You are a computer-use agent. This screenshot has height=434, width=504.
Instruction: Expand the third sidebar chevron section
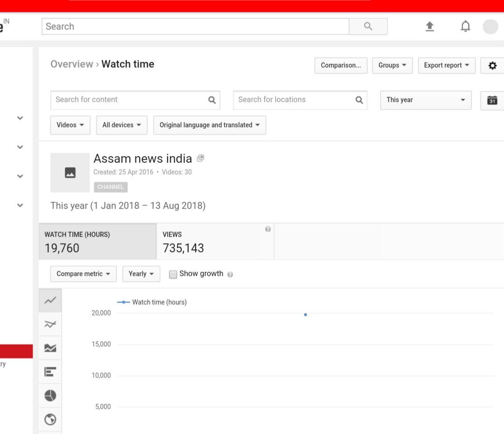pos(20,176)
